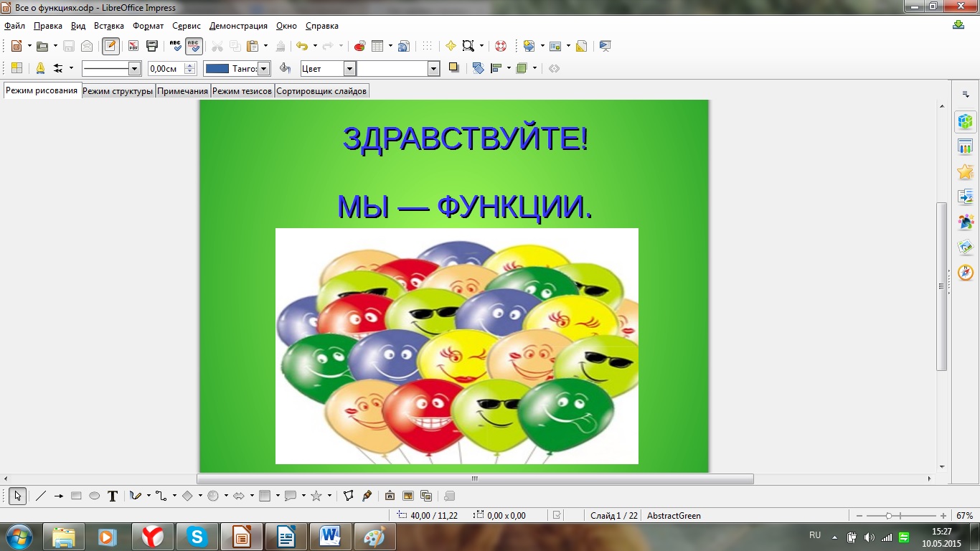Open the sidebar Gallery panel
The width and height of the screenshot is (980, 551).
[966, 247]
